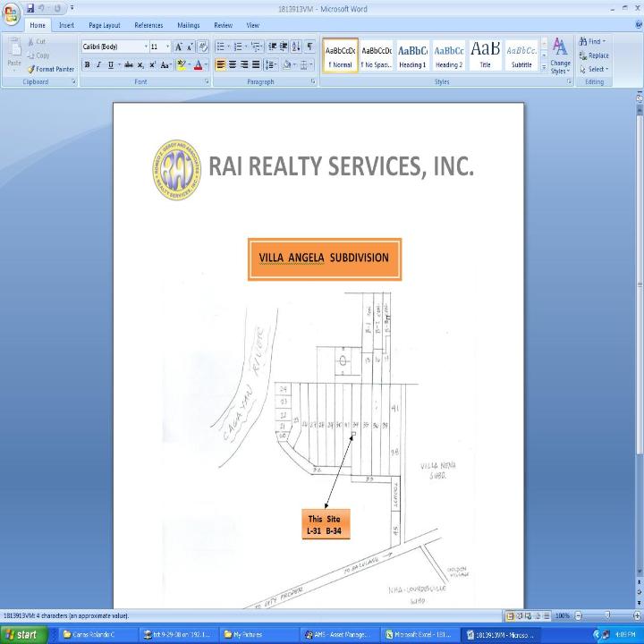Click the Replace button
Viewport: 644px width, 644px height.
594,55
